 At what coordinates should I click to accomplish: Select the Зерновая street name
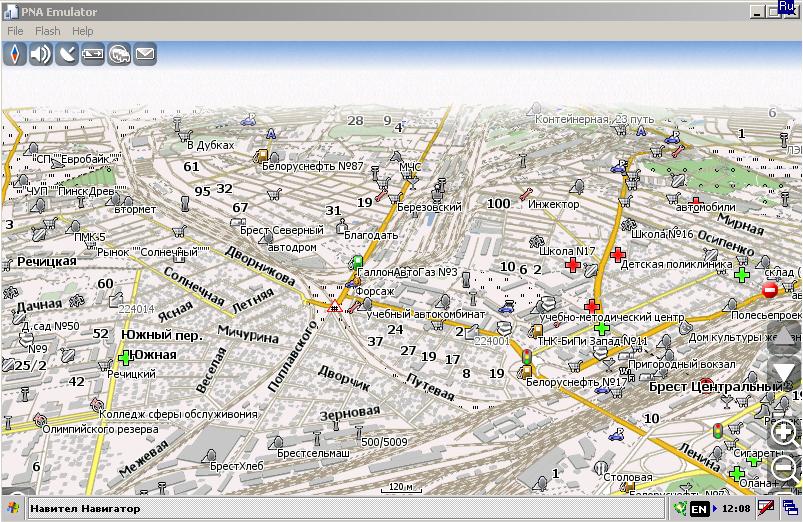coord(350,413)
